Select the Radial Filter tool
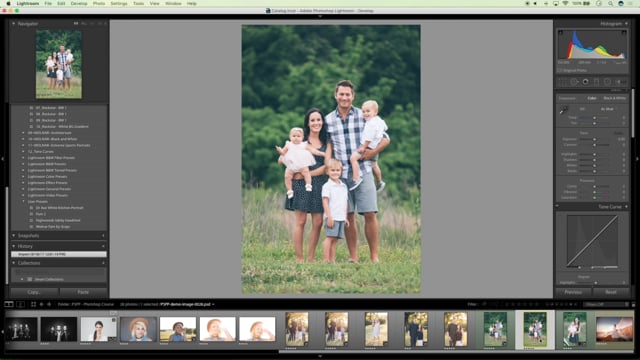The height and width of the screenshot is (360, 640). click(x=607, y=82)
